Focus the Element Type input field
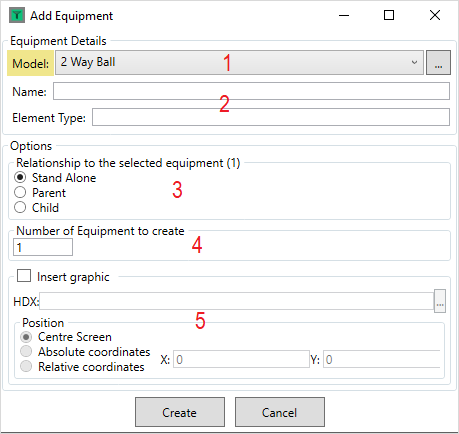Screen dimensions: 459x434 pyautogui.click(x=271, y=117)
